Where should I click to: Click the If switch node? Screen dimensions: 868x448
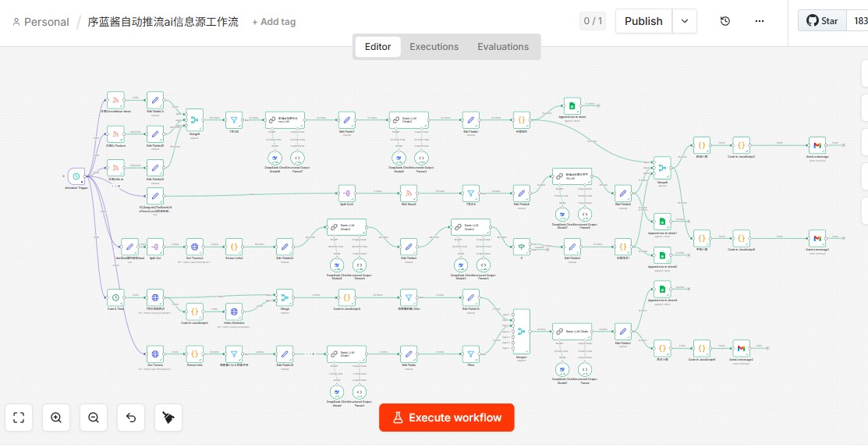[x=522, y=247]
